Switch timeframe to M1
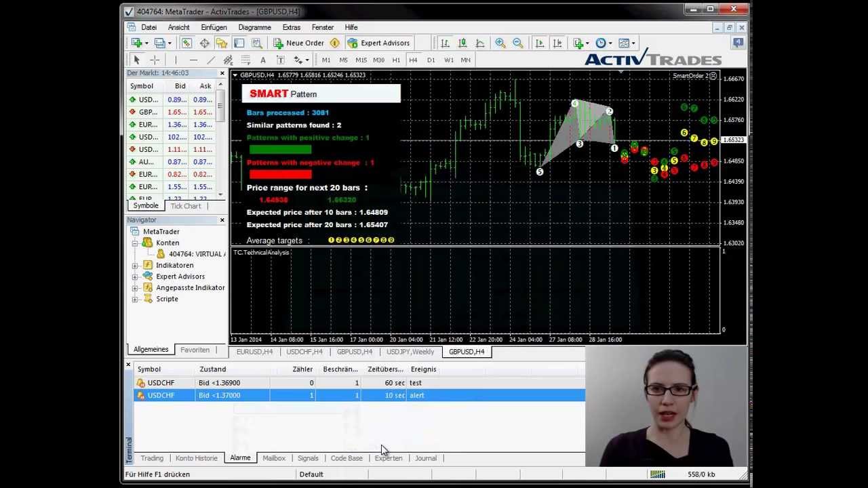The image size is (868, 488). coord(326,60)
